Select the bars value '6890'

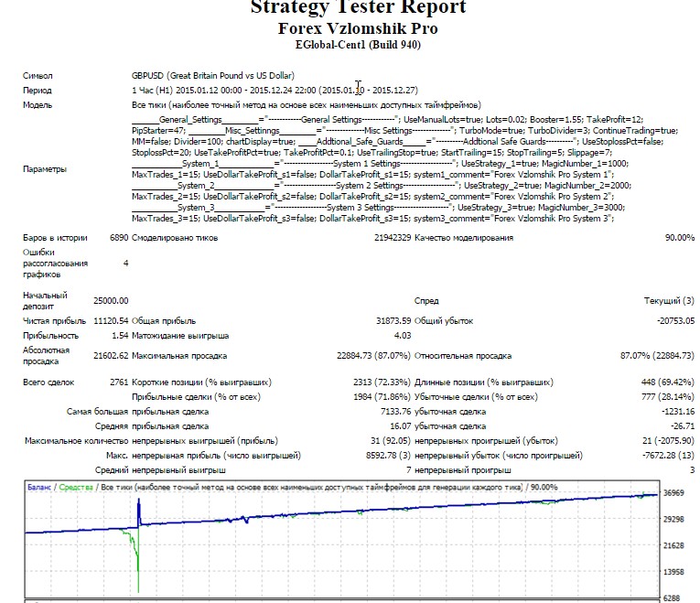click(x=119, y=238)
